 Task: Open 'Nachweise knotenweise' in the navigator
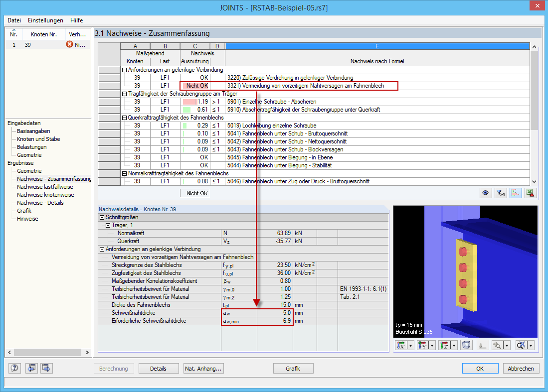tap(45, 195)
